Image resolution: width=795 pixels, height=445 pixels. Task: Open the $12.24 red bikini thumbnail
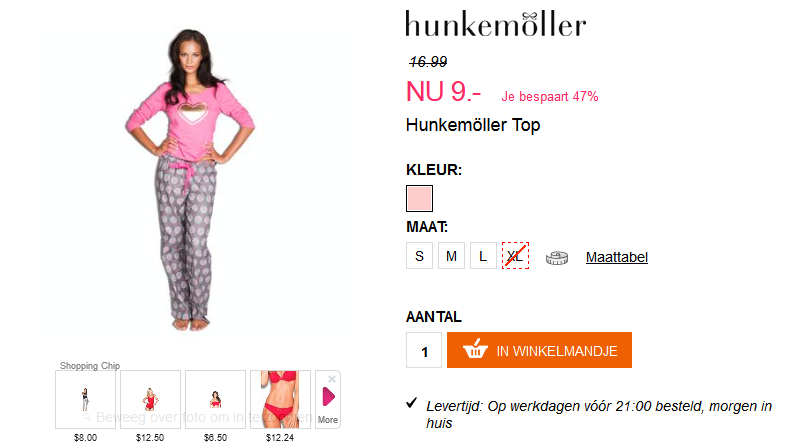click(x=280, y=399)
